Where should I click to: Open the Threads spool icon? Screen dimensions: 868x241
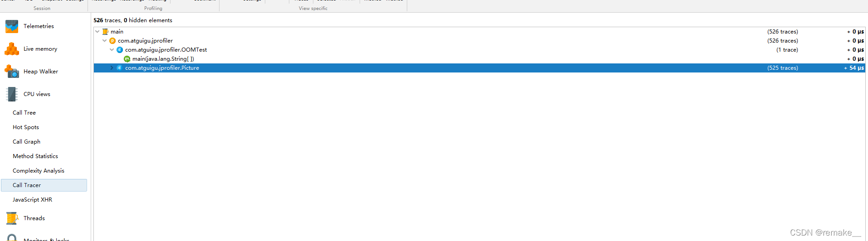coord(12,218)
